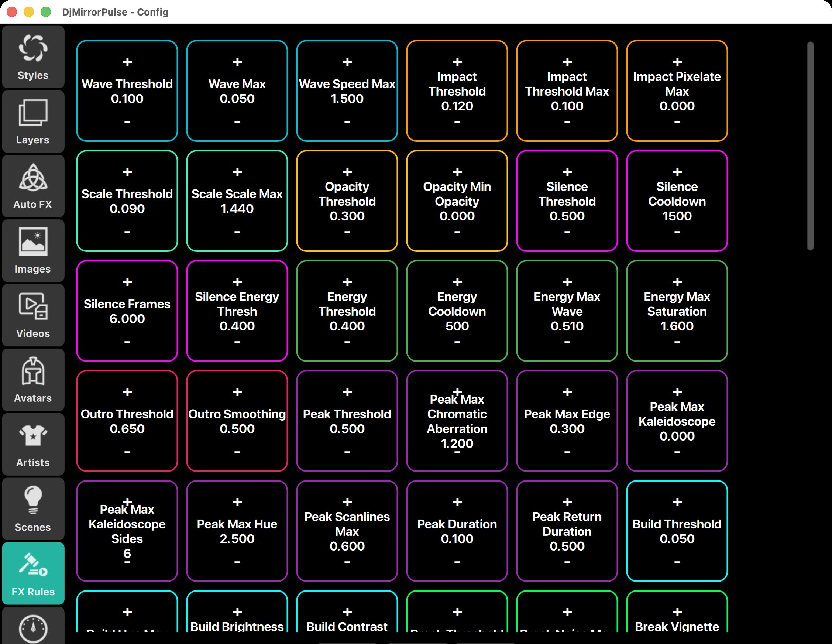Open the Avatars sidebar section
The height and width of the screenshot is (644, 832).
tap(33, 380)
